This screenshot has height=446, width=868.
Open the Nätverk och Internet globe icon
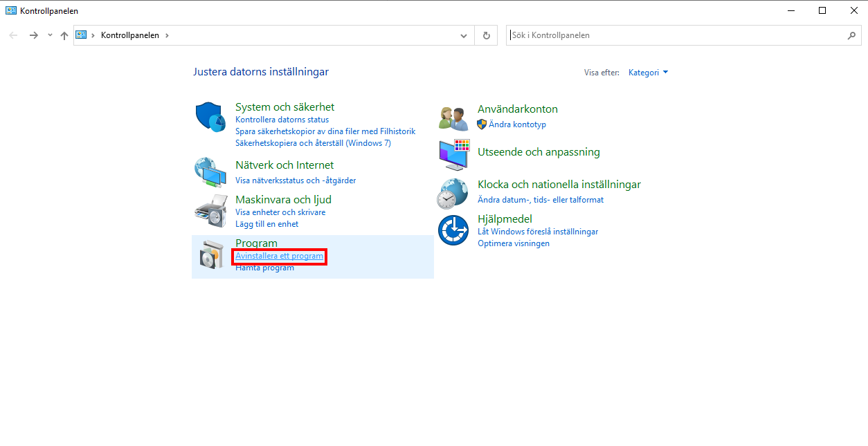pos(210,173)
